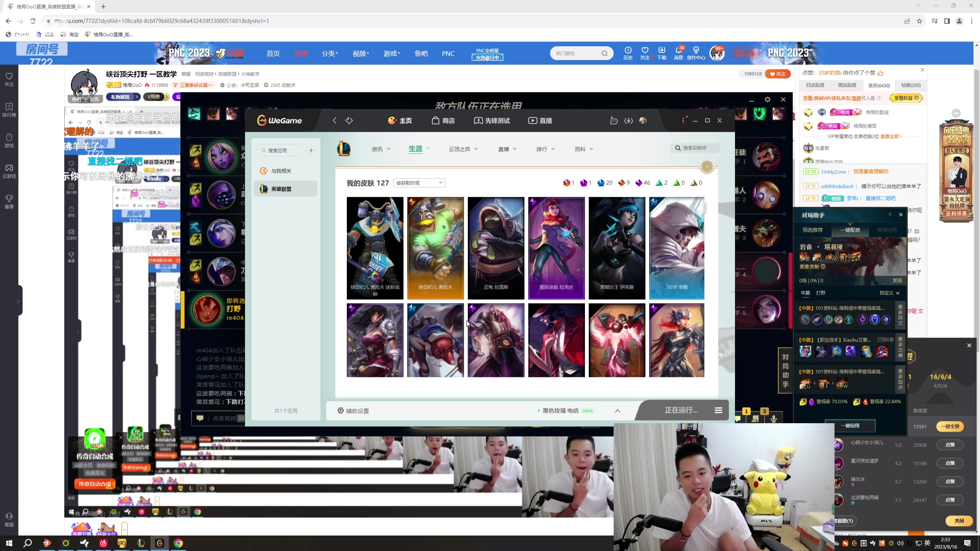
Task: Click 搜索应用 search field in sidebar
Action: point(280,150)
